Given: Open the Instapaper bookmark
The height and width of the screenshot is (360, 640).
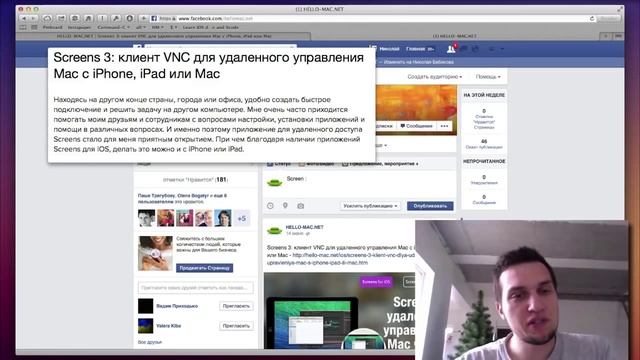Looking at the screenshot, I should coord(79,27).
